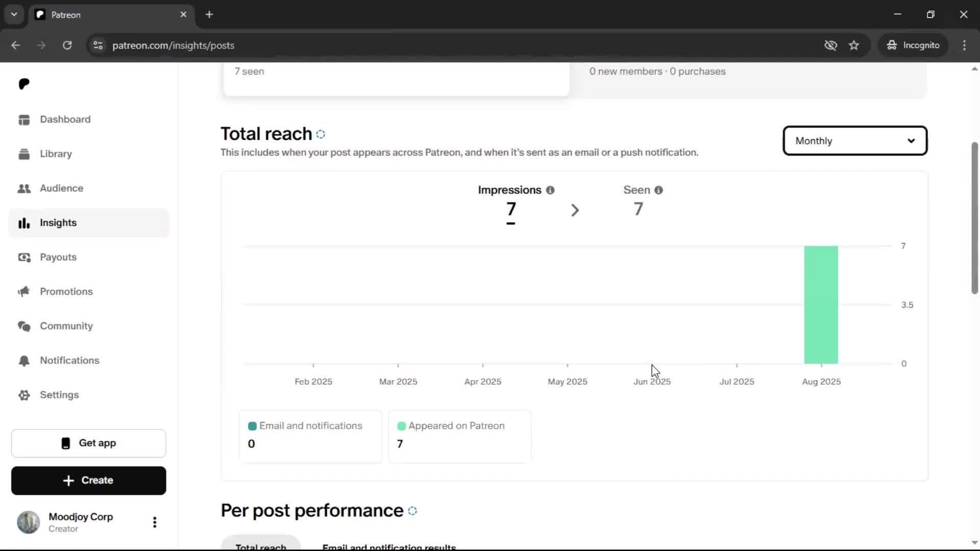Image resolution: width=980 pixels, height=551 pixels.
Task: Click the August 2025 green chart bar
Action: [x=821, y=305]
